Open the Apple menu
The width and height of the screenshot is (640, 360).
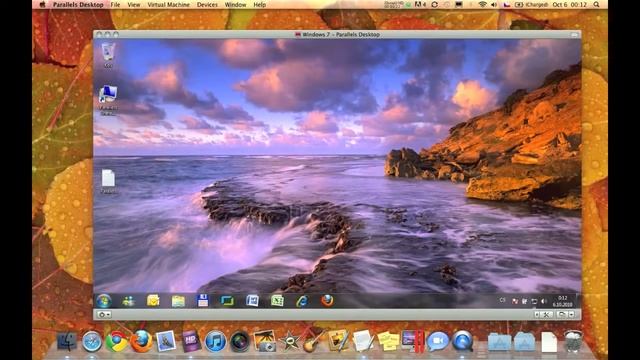pyautogui.click(x=42, y=5)
